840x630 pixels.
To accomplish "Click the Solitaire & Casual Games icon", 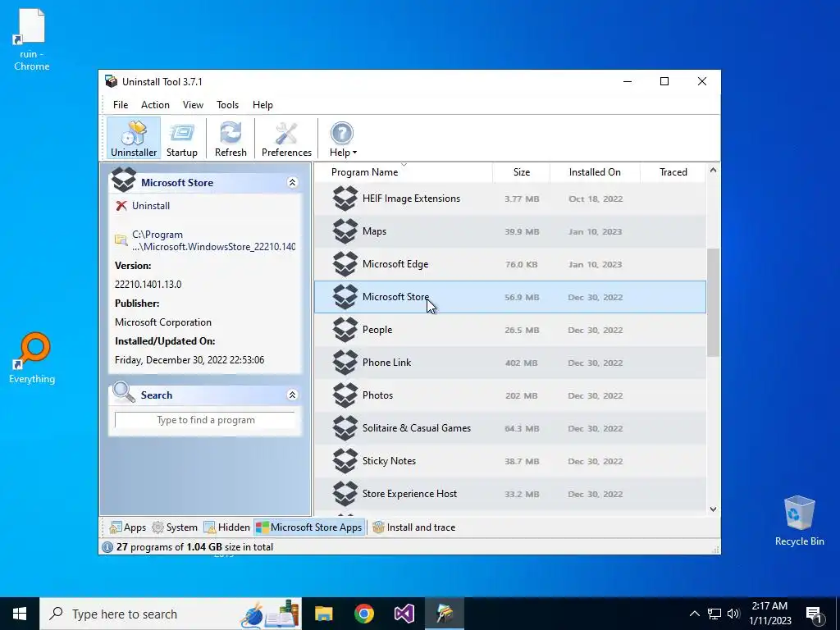I will coord(345,428).
